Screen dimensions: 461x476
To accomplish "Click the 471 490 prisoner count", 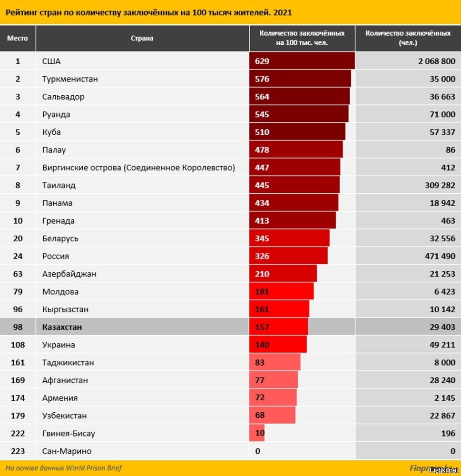I will 440,256.
